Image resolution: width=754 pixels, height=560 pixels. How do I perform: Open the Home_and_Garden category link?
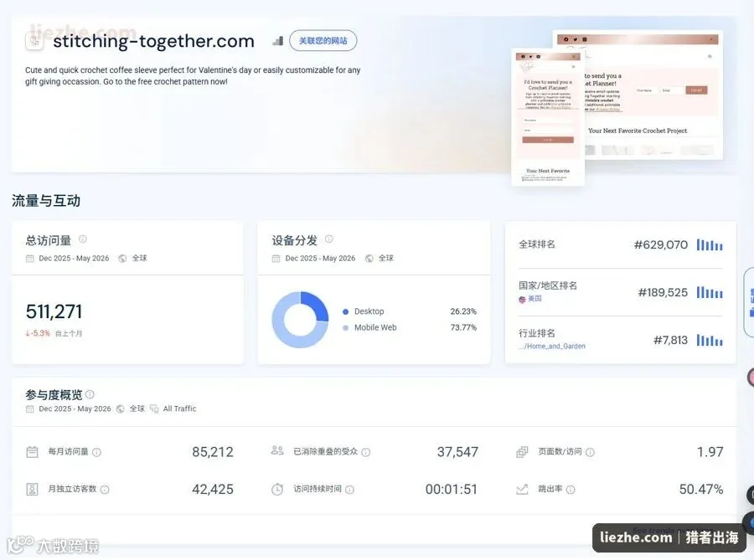click(x=552, y=346)
